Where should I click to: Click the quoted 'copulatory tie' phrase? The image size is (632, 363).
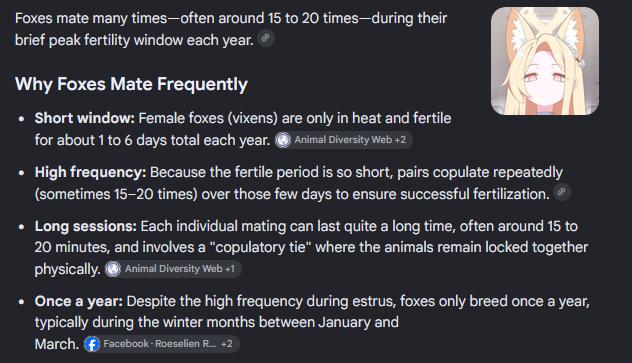click(x=261, y=247)
